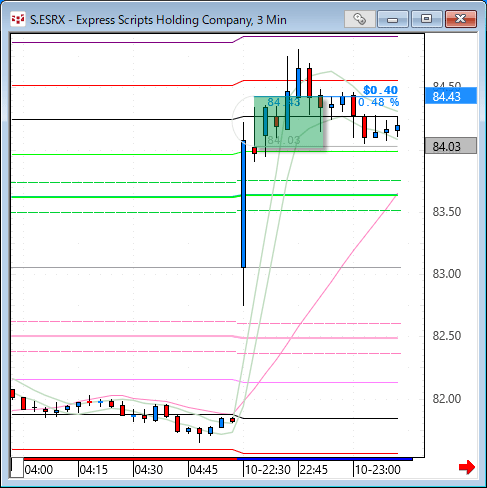Click the tall blue opening candlestick
The width and height of the screenshot is (487, 488).
coord(243,204)
